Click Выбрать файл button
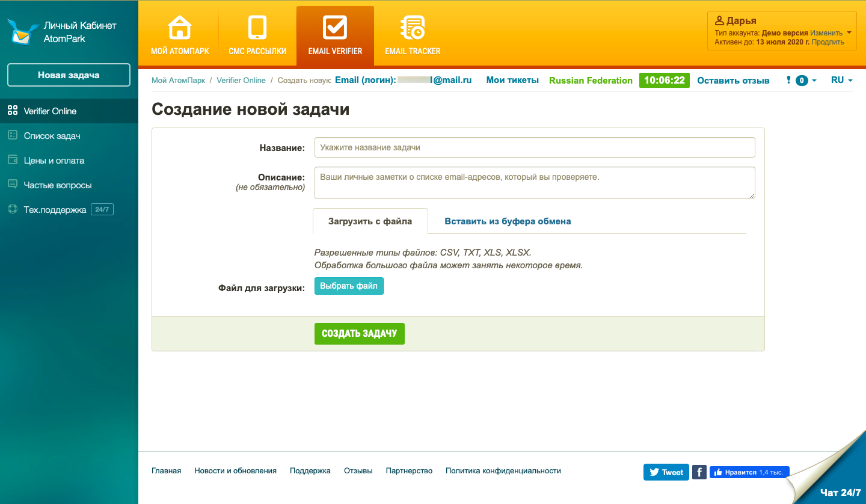Image resolution: width=866 pixels, height=504 pixels. [349, 286]
